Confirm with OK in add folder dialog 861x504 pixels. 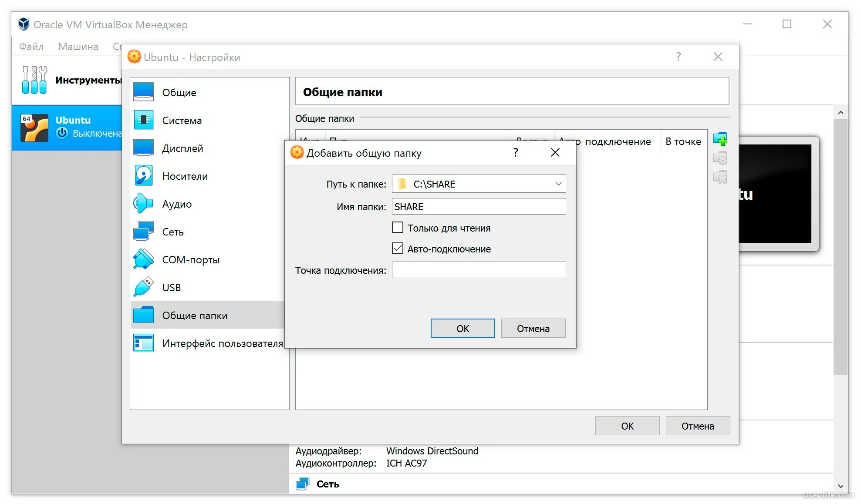[x=462, y=328]
